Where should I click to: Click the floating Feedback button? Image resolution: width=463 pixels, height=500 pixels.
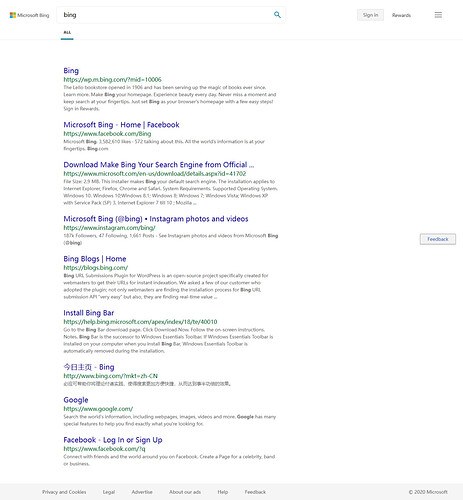coord(438,239)
